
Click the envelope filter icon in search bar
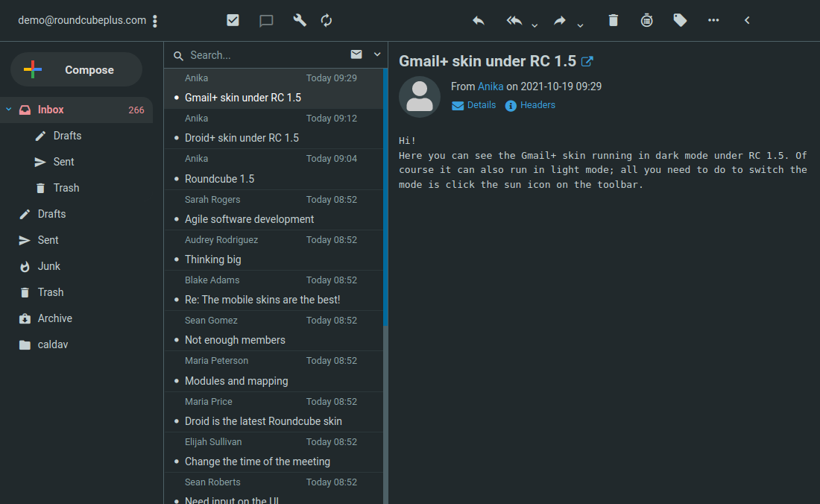pos(356,54)
